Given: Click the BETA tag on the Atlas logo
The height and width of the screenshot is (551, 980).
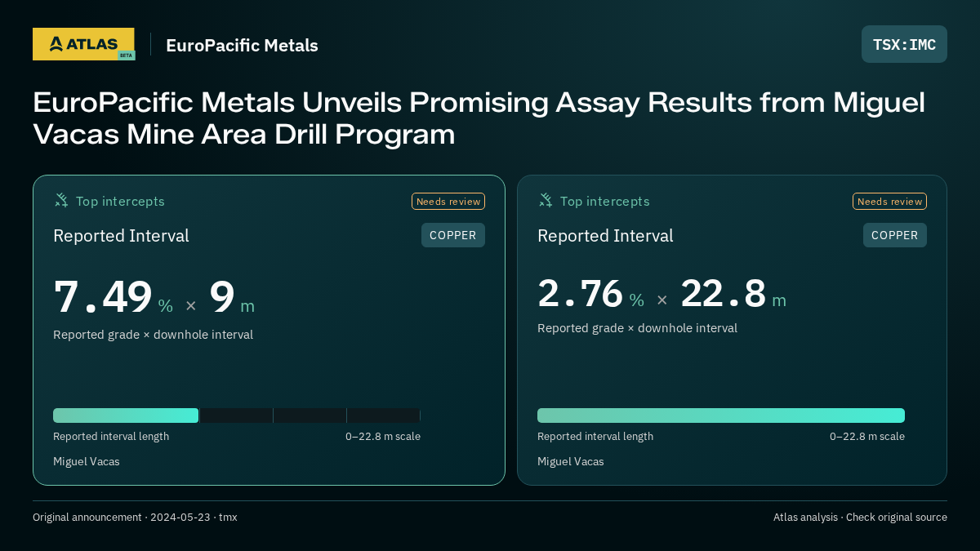Looking at the screenshot, I should click(x=126, y=56).
